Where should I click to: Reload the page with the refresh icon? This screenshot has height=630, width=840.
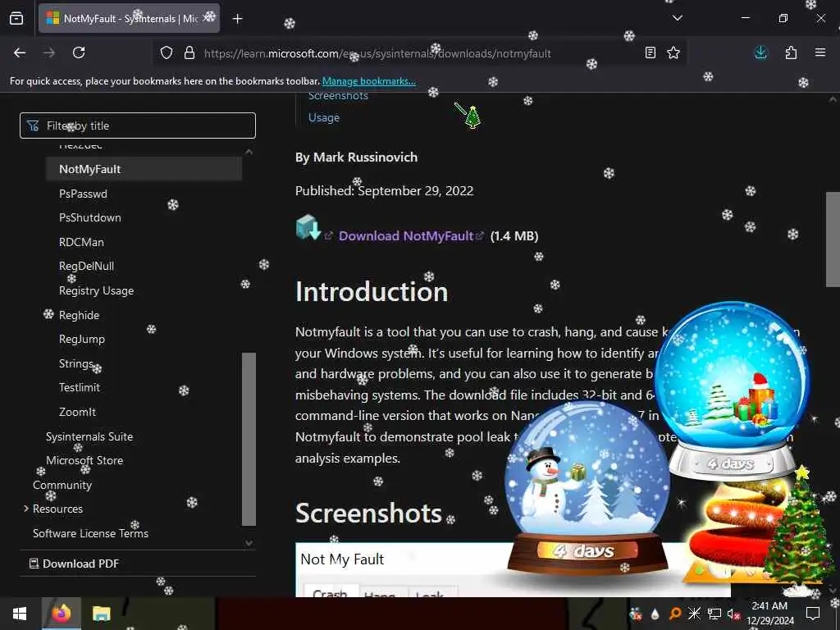point(79,52)
